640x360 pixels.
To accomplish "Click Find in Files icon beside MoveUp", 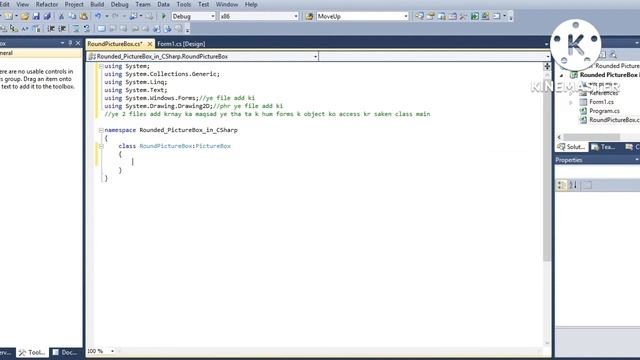I will (309, 16).
